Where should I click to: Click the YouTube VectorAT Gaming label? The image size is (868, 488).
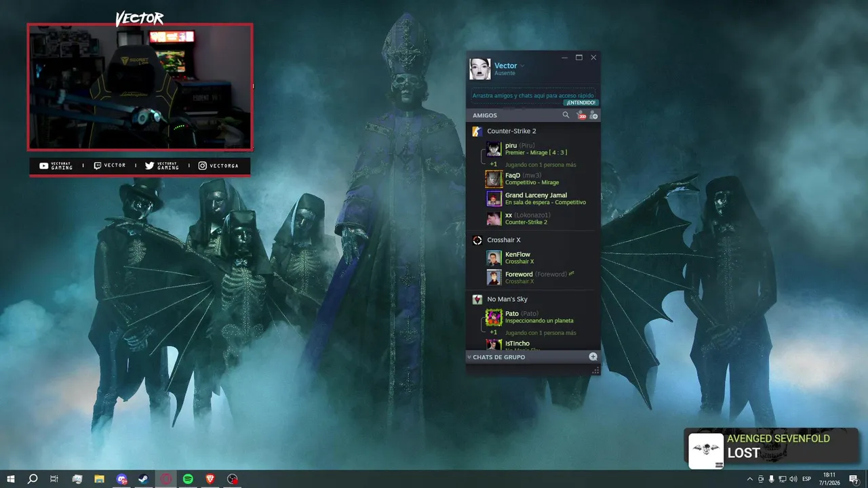click(x=56, y=165)
